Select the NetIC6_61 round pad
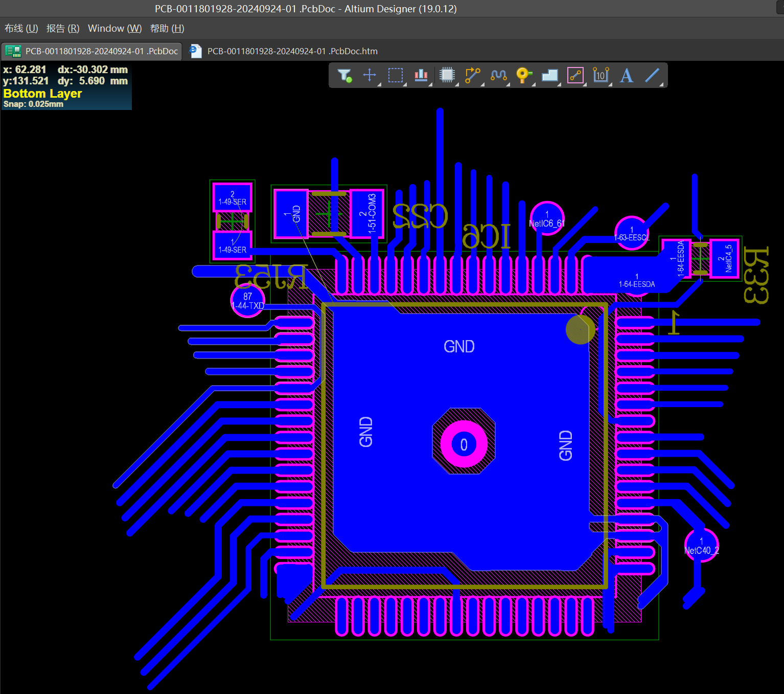Screen dimensions: 784x694 547,219
